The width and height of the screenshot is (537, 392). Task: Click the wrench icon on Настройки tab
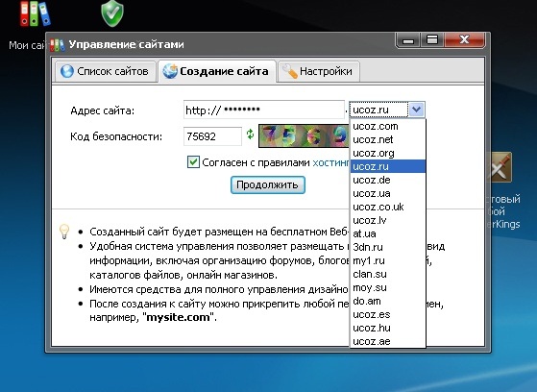pos(290,71)
